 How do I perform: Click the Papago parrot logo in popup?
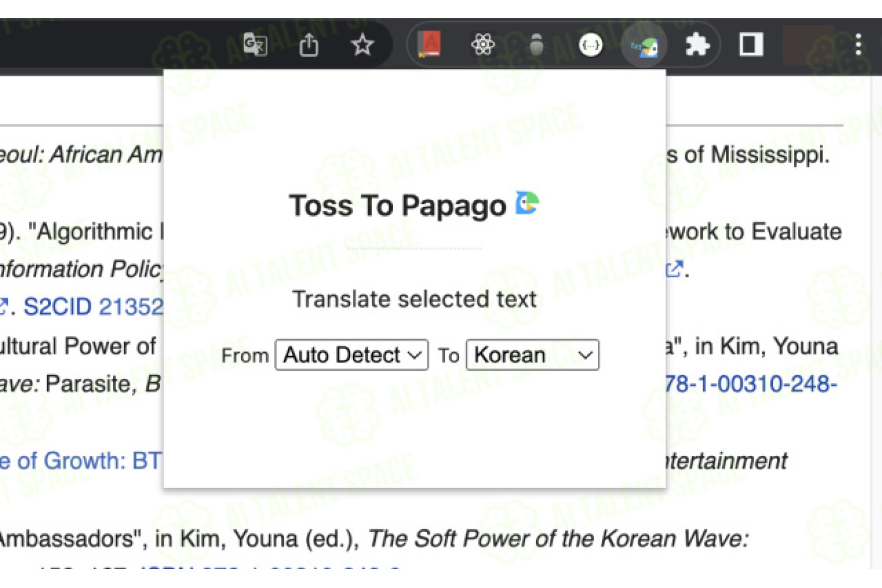point(527,203)
